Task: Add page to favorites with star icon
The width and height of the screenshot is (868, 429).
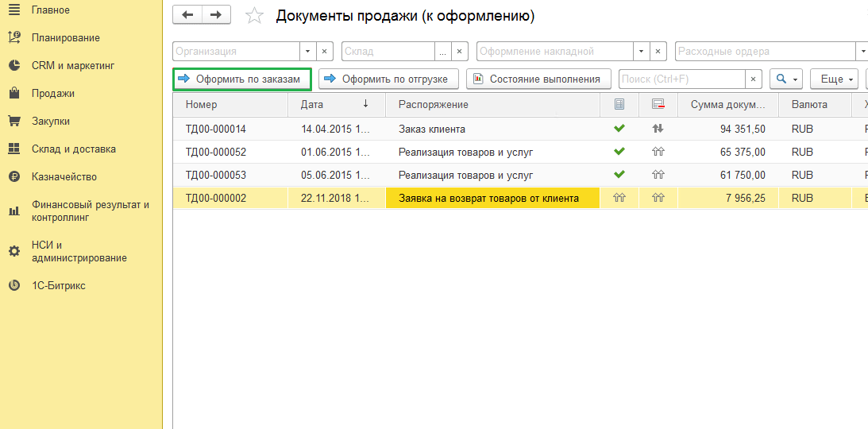Action: pos(254,16)
